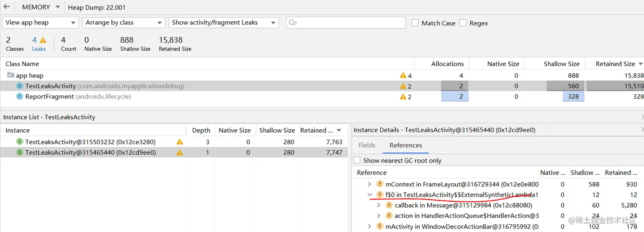Click the TestLeaksActivity class icon
644x232 pixels.
(x=20, y=86)
